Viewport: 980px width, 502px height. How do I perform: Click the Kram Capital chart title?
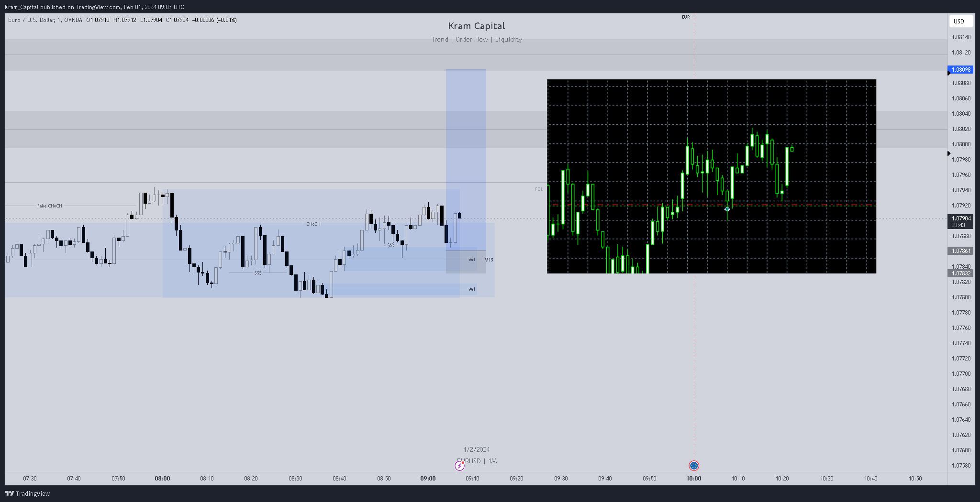[477, 26]
